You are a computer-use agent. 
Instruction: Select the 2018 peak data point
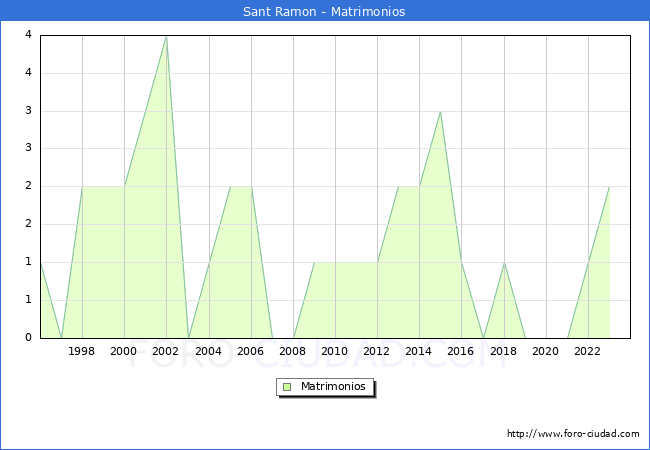point(504,262)
